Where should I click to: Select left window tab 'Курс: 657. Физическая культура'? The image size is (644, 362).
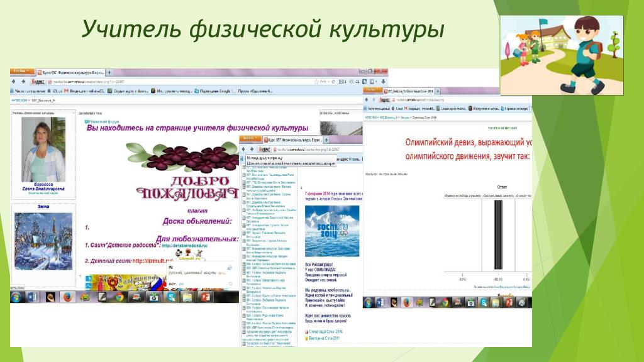tap(70, 73)
